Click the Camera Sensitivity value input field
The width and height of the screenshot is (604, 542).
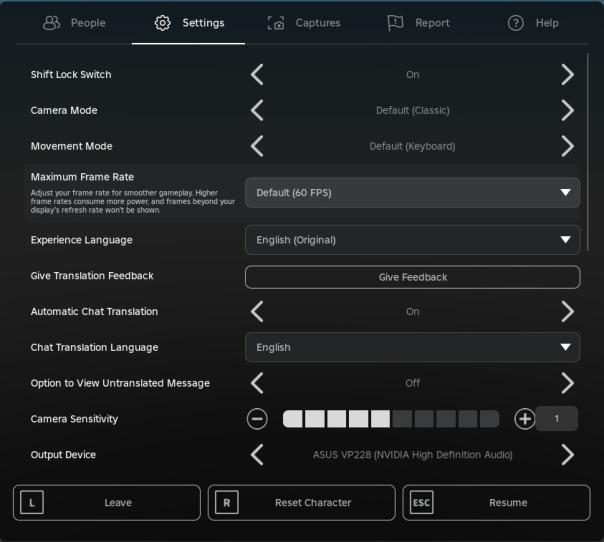click(557, 419)
